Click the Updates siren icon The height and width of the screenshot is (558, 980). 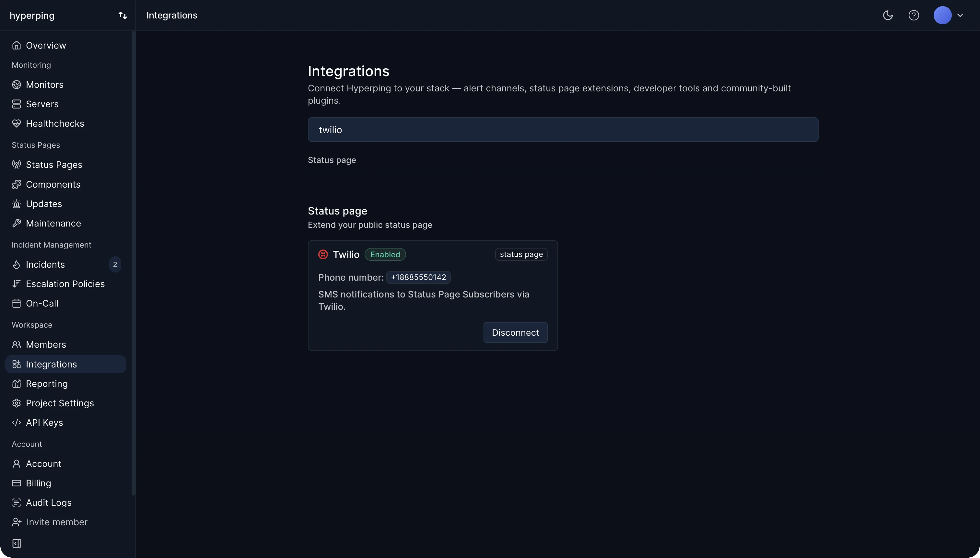click(16, 204)
